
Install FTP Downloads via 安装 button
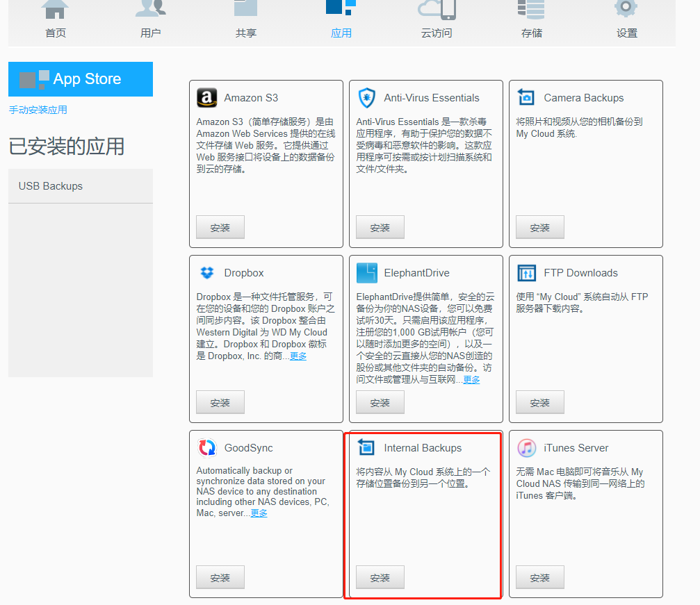coord(539,402)
